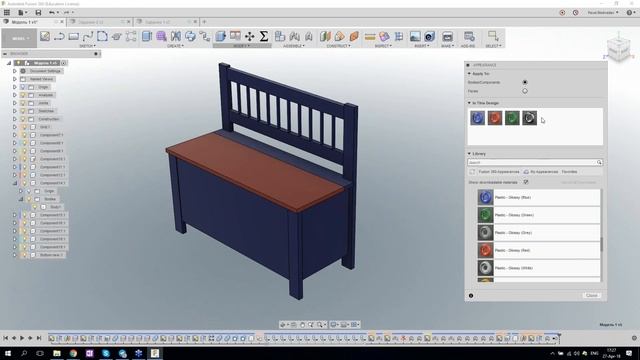Open the Add-Ins scripts icon
The image size is (640, 360).
(469, 36)
